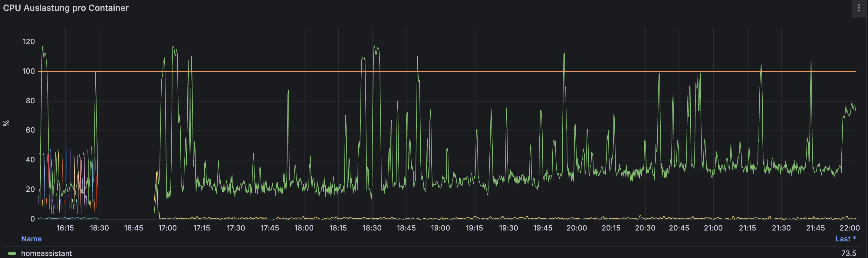
Task: Click the 18:30 time axis label
Action: (372, 228)
